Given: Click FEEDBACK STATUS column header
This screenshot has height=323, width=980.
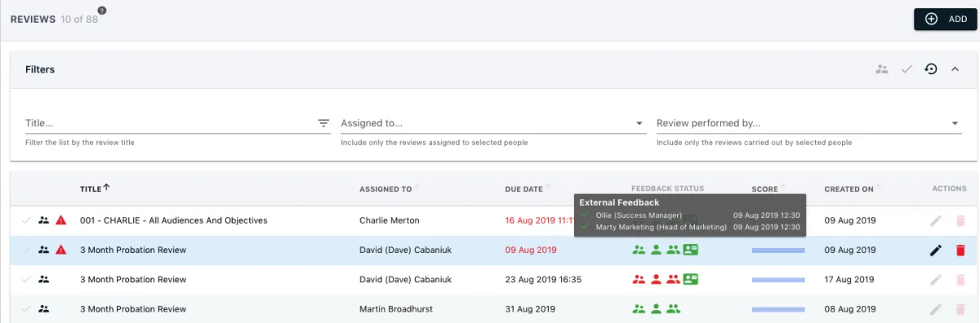Looking at the screenshot, I should (667, 188).
